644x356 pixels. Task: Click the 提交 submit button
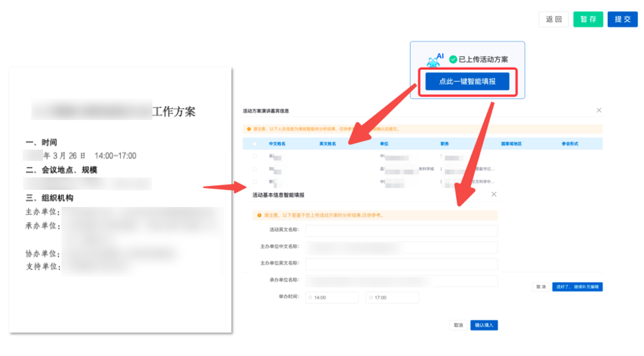pos(623,19)
